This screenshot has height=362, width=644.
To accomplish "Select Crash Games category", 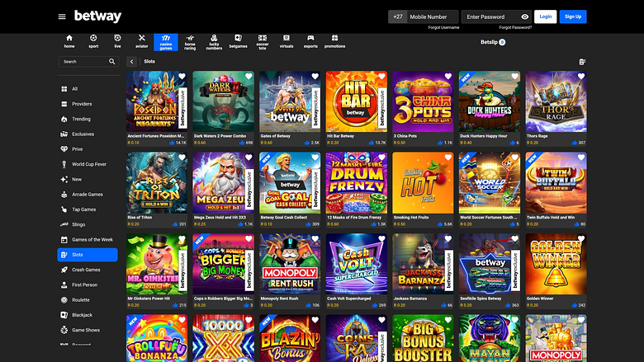I will (88, 270).
